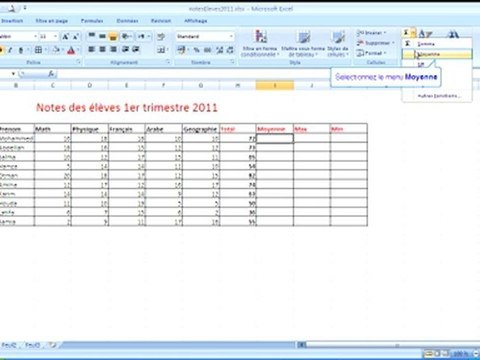The height and width of the screenshot is (360, 480).
Task: Open the Formules ribbon tab
Action: [x=92, y=21]
